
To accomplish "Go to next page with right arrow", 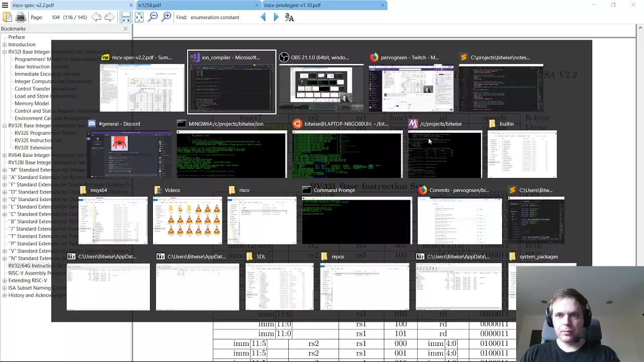I will [x=110, y=17].
